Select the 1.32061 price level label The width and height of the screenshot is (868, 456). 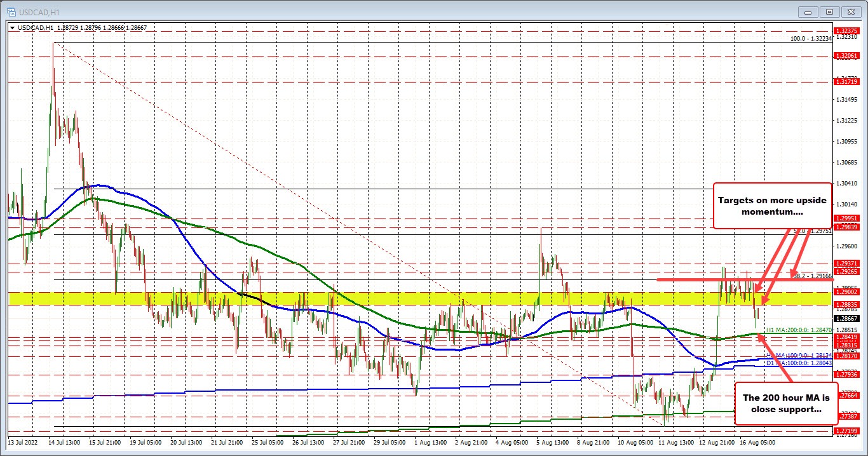tap(846, 56)
